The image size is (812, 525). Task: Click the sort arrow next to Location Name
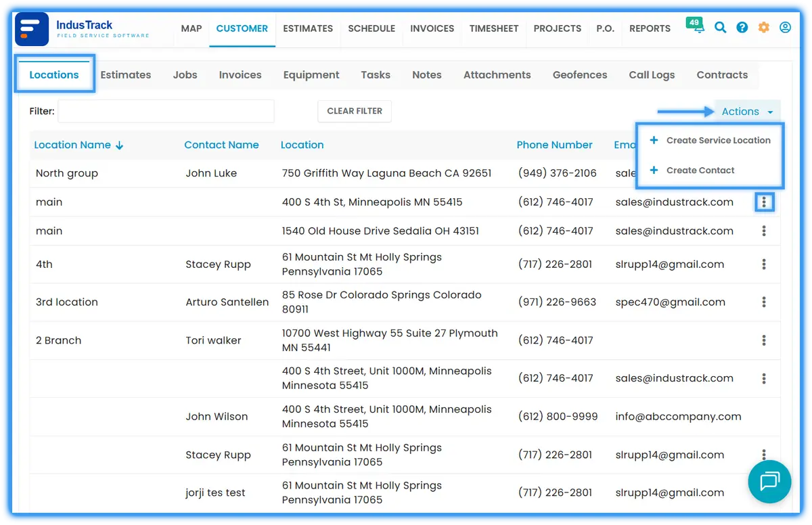pos(120,145)
